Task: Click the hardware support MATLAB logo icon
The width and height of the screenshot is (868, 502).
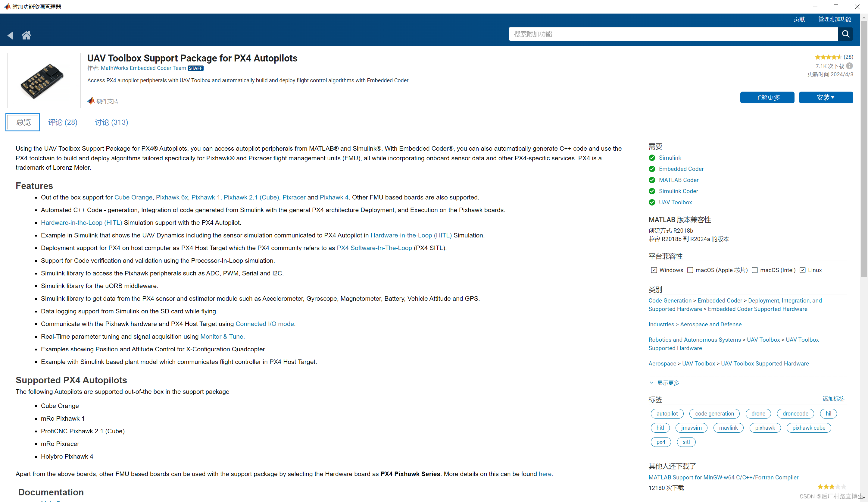Action: (91, 101)
